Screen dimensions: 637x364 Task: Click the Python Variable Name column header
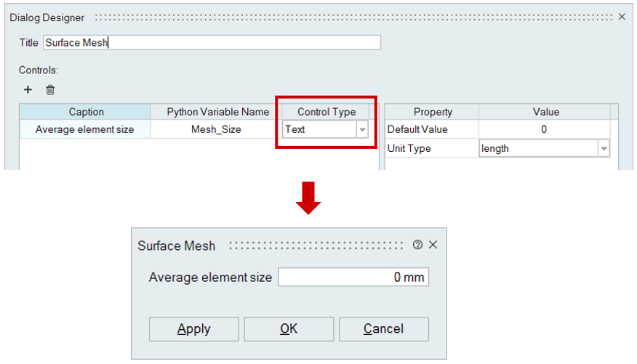[217, 112]
